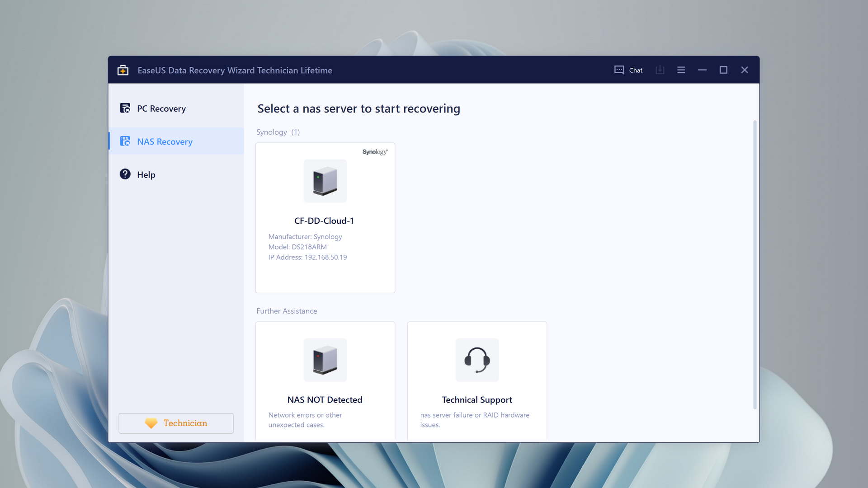Viewport: 868px width, 488px height.
Task: Click the Further Assistance section label
Action: point(287,311)
